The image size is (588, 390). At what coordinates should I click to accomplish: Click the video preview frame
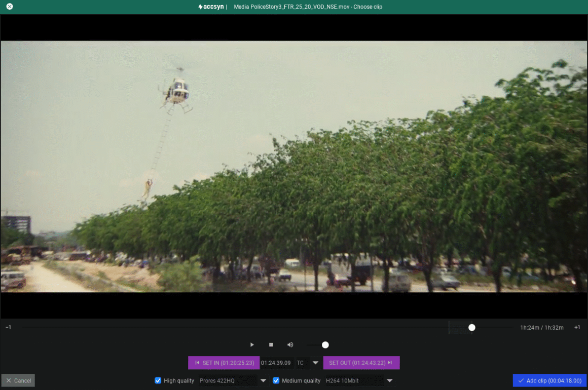pos(293,166)
